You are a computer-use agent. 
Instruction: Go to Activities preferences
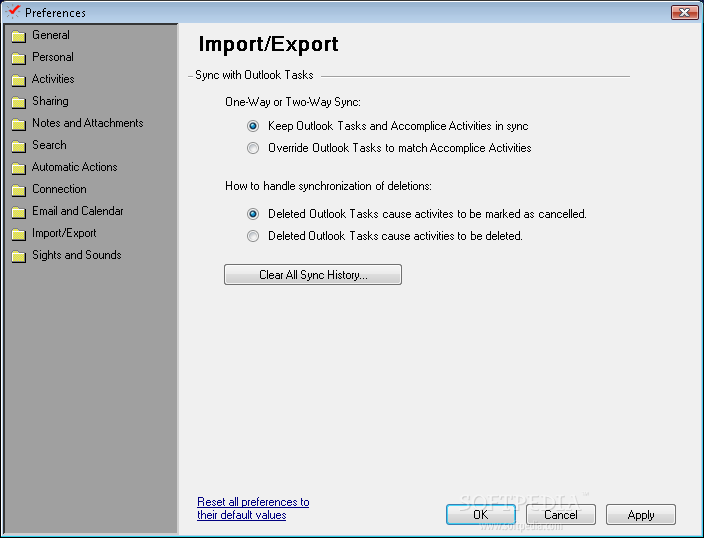(x=53, y=79)
